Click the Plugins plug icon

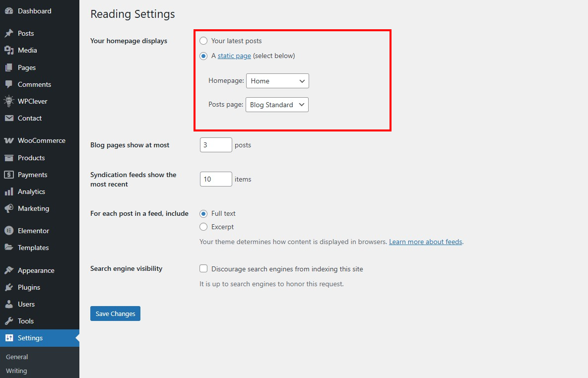[x=9, y=287]
